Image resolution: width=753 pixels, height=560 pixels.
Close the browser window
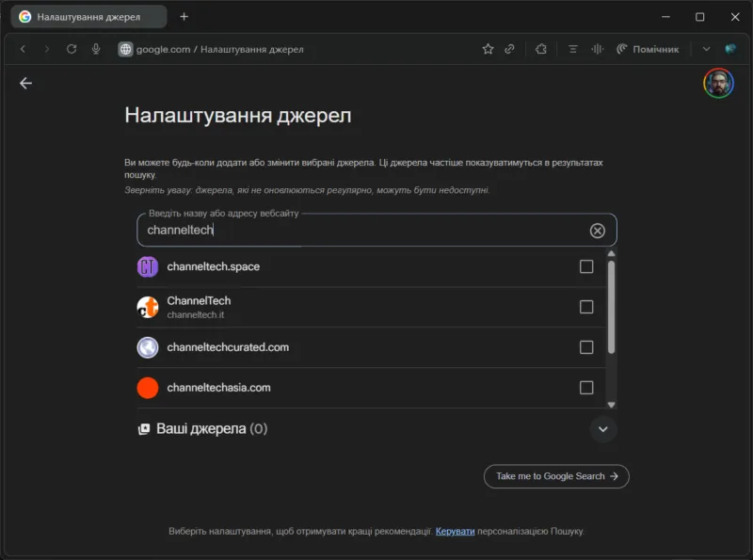tap(735, 17)
